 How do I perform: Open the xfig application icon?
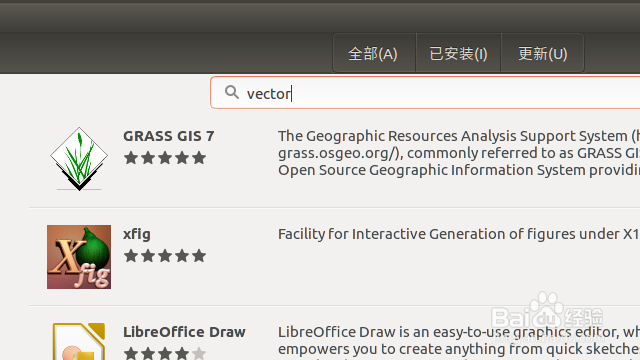(79, 257)
